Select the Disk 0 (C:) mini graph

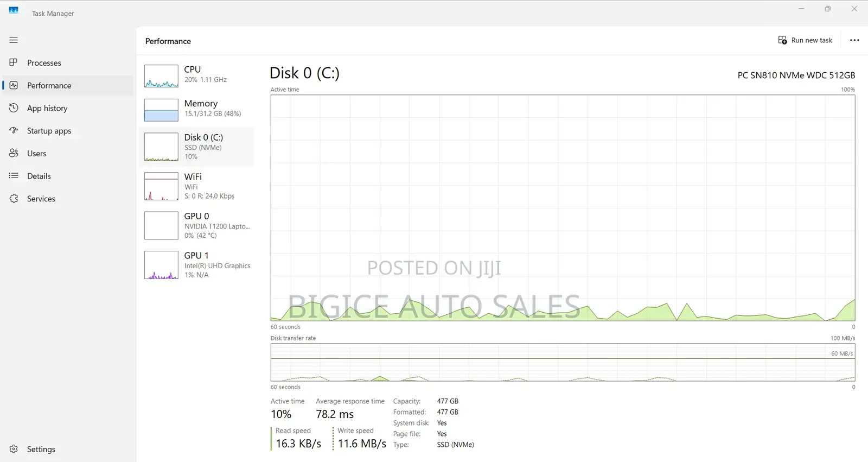(161, 147)
